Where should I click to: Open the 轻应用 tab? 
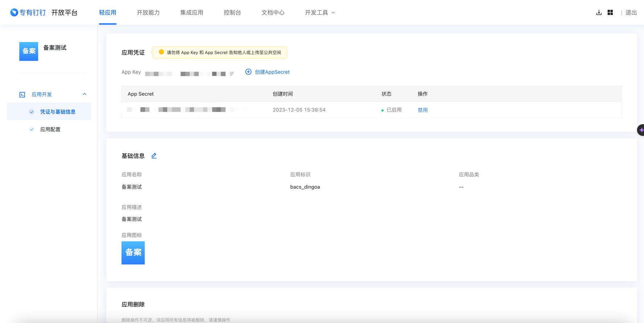pyautogui.click(x=108, y=12)
